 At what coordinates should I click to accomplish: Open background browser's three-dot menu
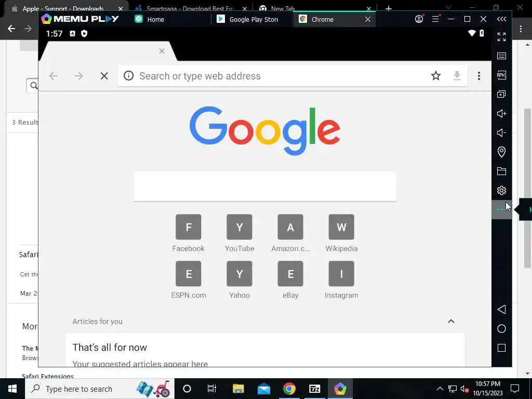pos(521,29)
